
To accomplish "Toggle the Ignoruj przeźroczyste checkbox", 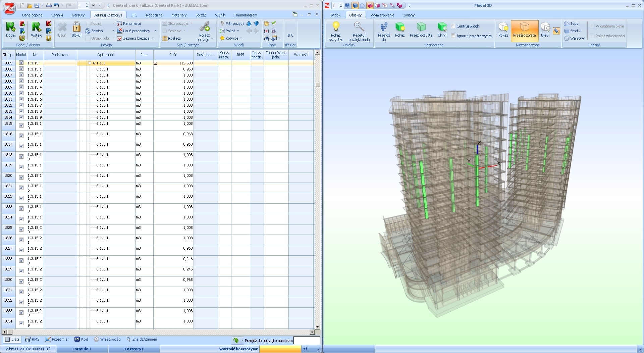I will click(453, 36).
